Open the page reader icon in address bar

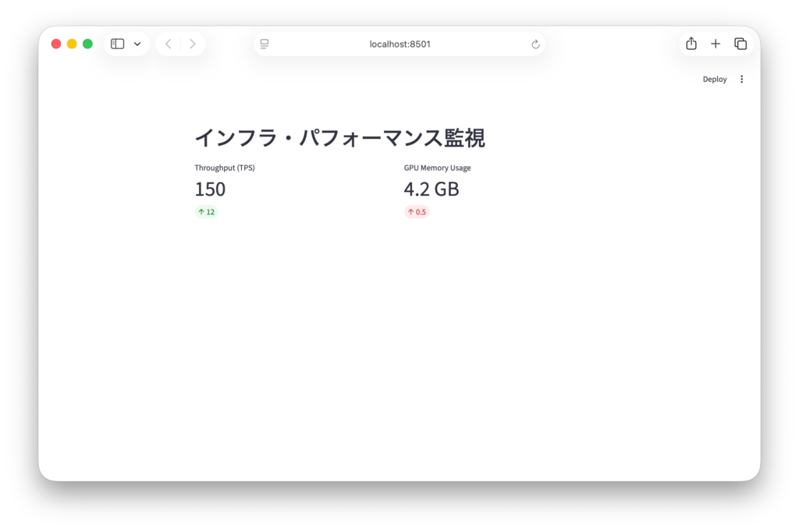tap(265, 44)
